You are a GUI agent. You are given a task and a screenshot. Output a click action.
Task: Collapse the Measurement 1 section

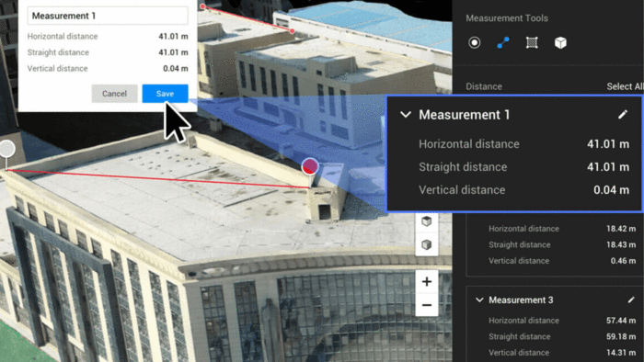(406, 115)
